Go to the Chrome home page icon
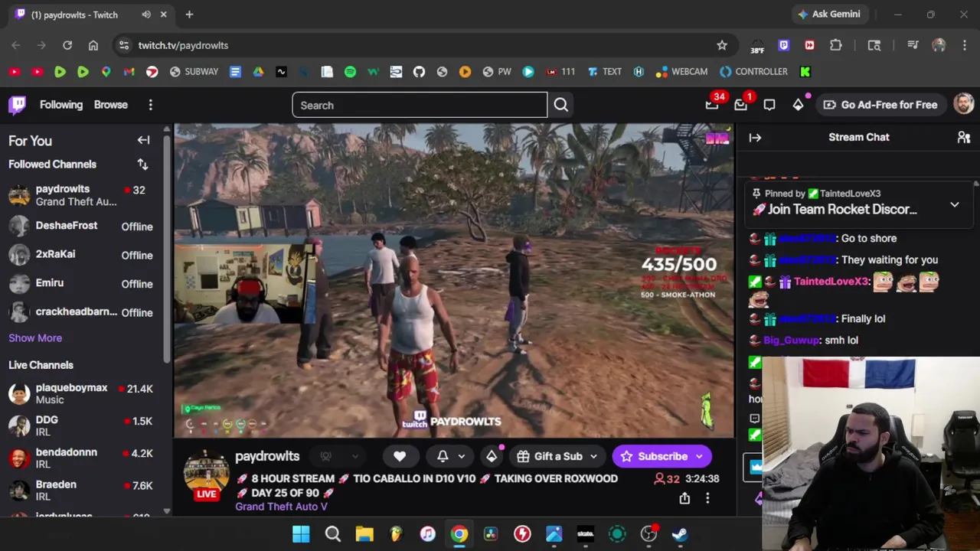 [93, 45]
